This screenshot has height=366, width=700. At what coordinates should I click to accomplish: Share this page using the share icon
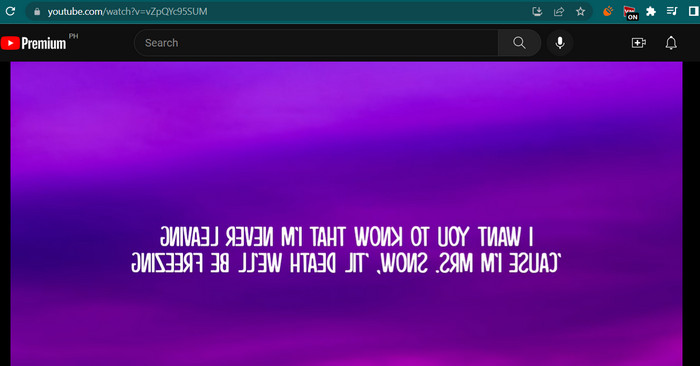[558, 12]
